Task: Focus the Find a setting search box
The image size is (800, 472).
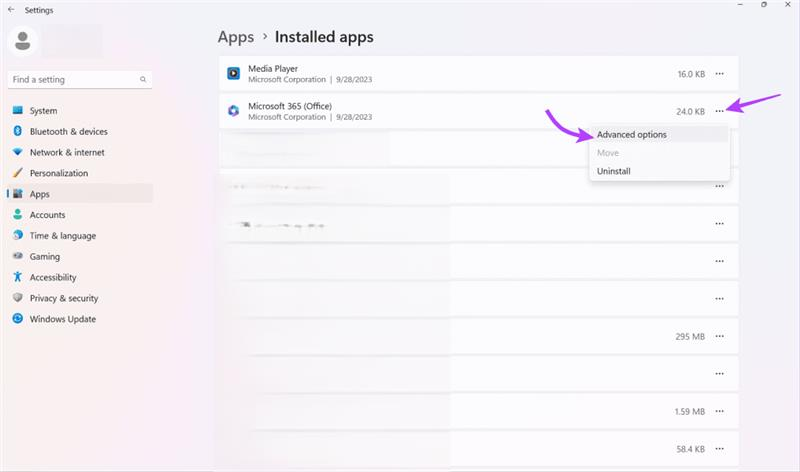Action: tap(80, 80)
